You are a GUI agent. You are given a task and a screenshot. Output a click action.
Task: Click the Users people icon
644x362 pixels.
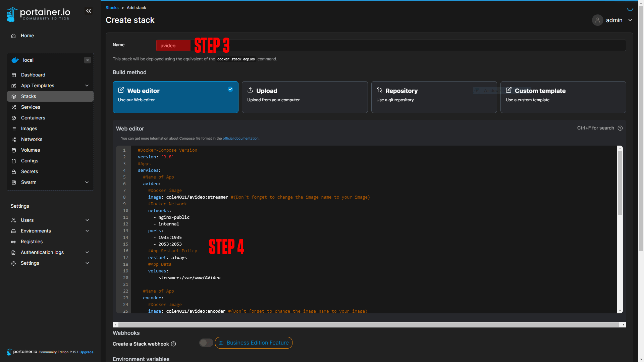[x=13, y=220]
